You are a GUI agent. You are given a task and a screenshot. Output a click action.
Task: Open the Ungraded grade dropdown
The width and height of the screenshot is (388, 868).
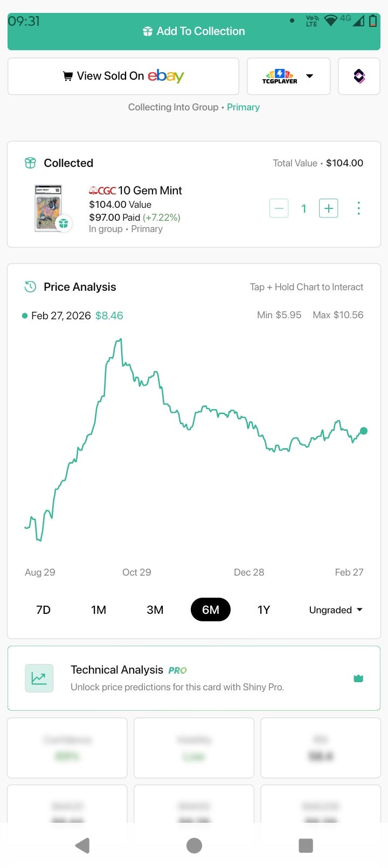[x=335, y=610]
